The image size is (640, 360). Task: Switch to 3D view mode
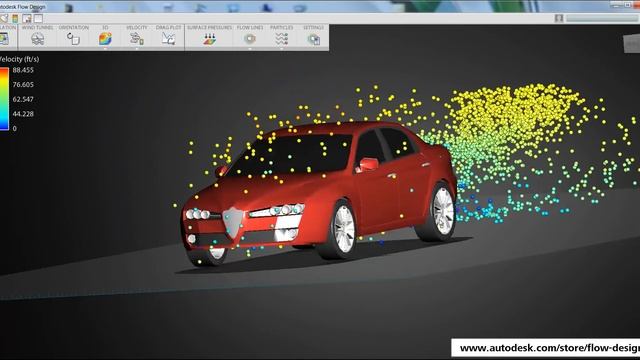tap(105, 38)
